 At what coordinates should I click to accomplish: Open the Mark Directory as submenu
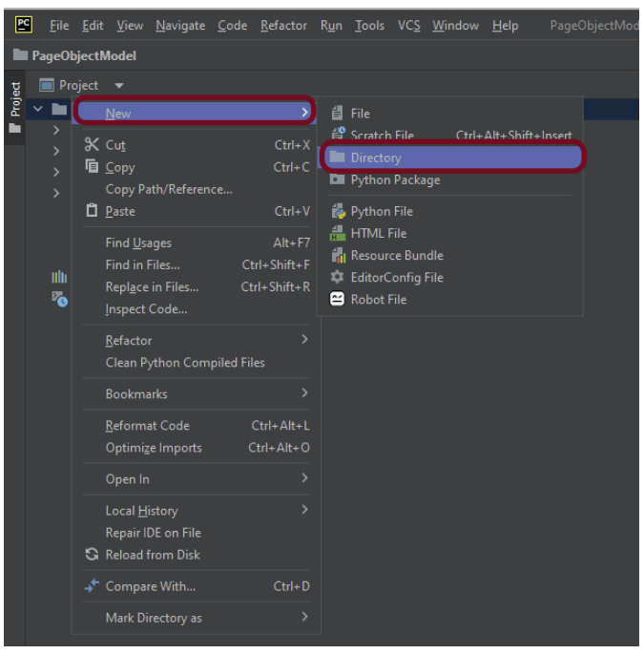click(197, 618)
